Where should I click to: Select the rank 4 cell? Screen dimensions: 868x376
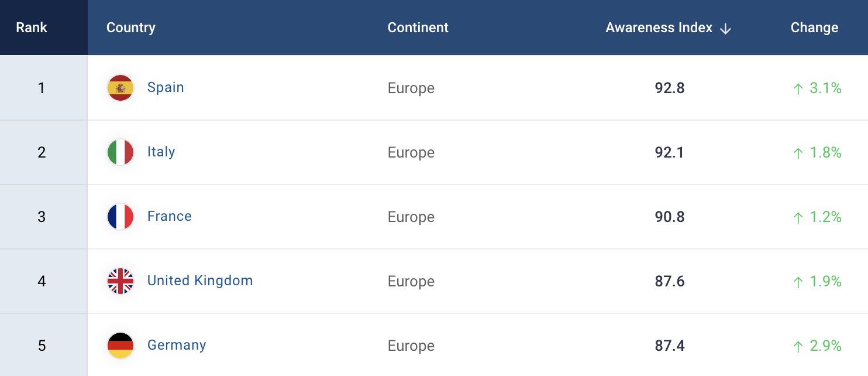[42, 281]
